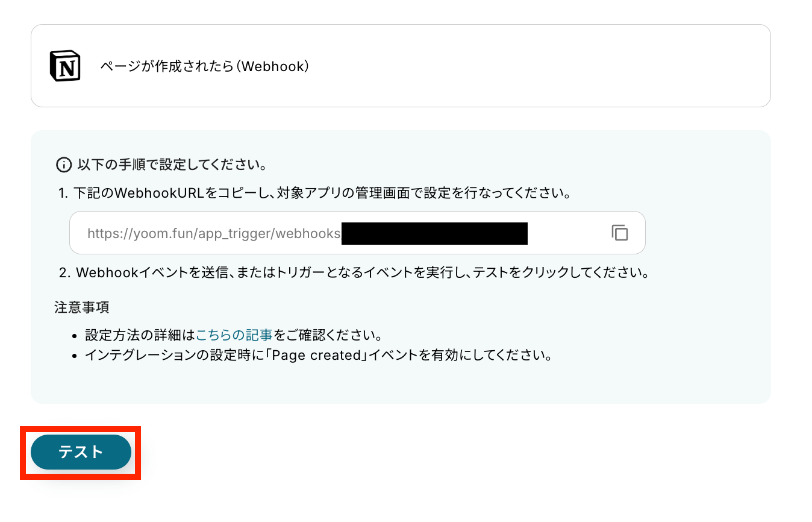This screenshot has width=812, height=522.
Task: Open the こちらの記事 link
Action: coord(234,335)
